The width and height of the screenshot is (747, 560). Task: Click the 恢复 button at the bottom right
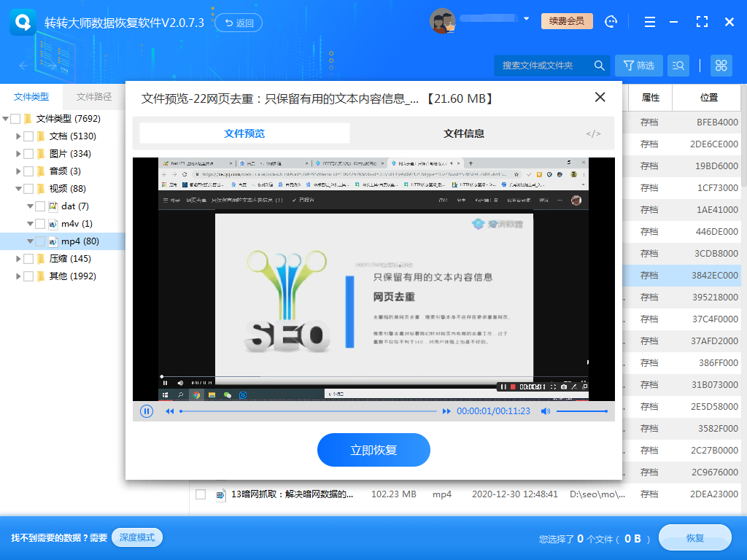(x=695, y=538)
